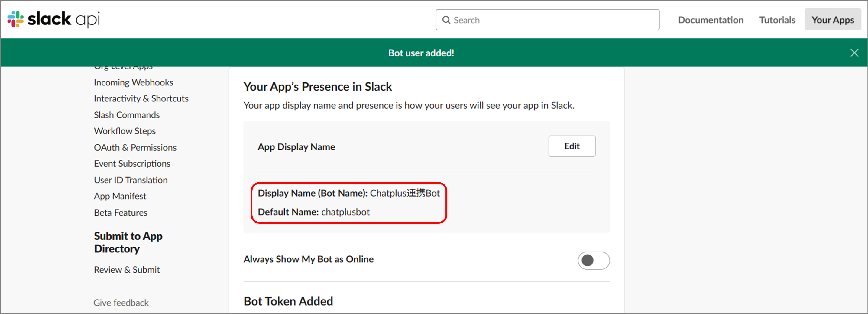Dismiss the 'Bot user added!' banner
Screen dimensions: 868x314
[854, 53]
